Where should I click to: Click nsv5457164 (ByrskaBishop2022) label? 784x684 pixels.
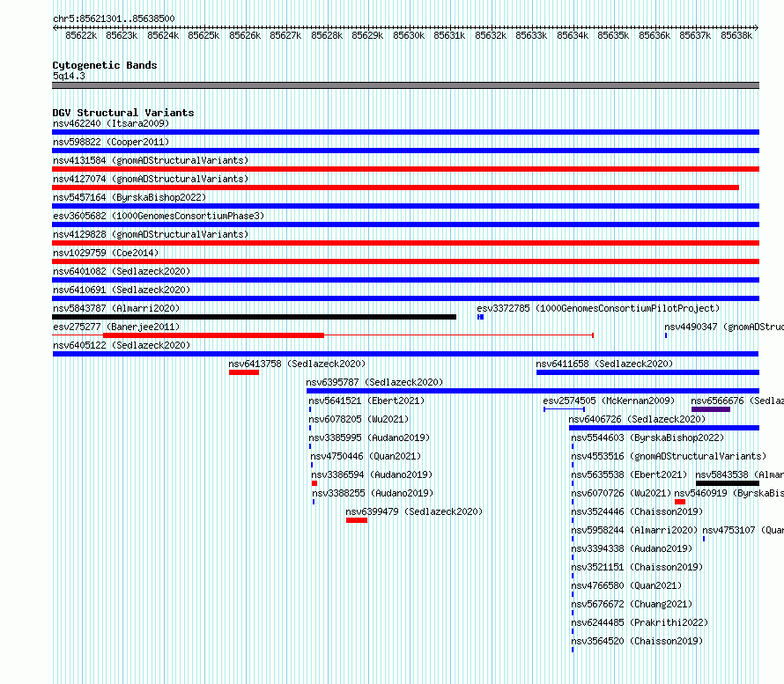pyautogui.click(x=129, y=197)
